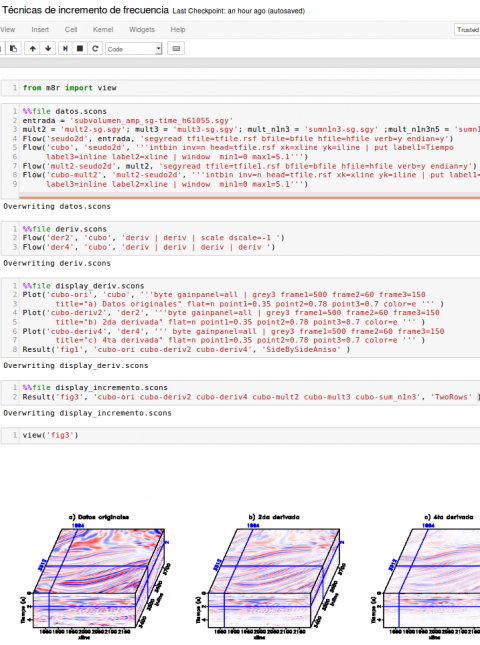The height and width of the screenshot is (645, 480).
Task: Restart kernel with the circular arrow icon
Action: [95, 49]
